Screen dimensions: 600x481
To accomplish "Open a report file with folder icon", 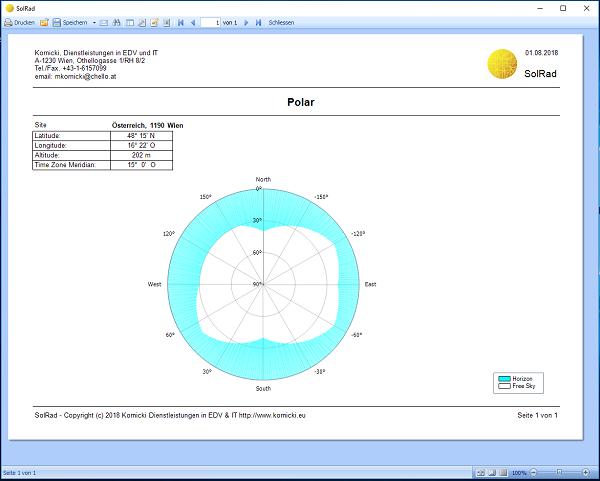I will (45, 22).
